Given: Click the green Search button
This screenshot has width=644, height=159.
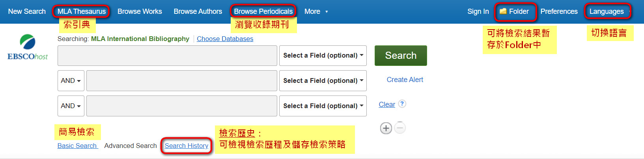Looking at the screenshot, I should click(x=401, y=56).
